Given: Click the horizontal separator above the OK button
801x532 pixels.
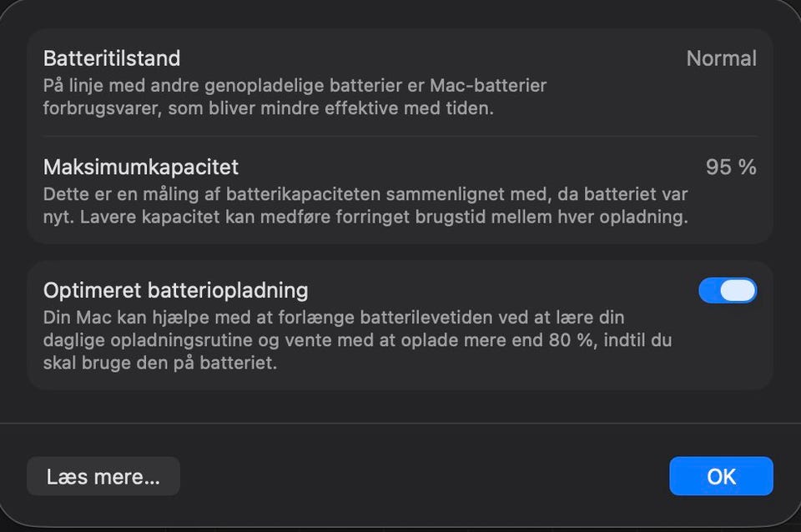Looking at the screenshot, I should (400, 424).
